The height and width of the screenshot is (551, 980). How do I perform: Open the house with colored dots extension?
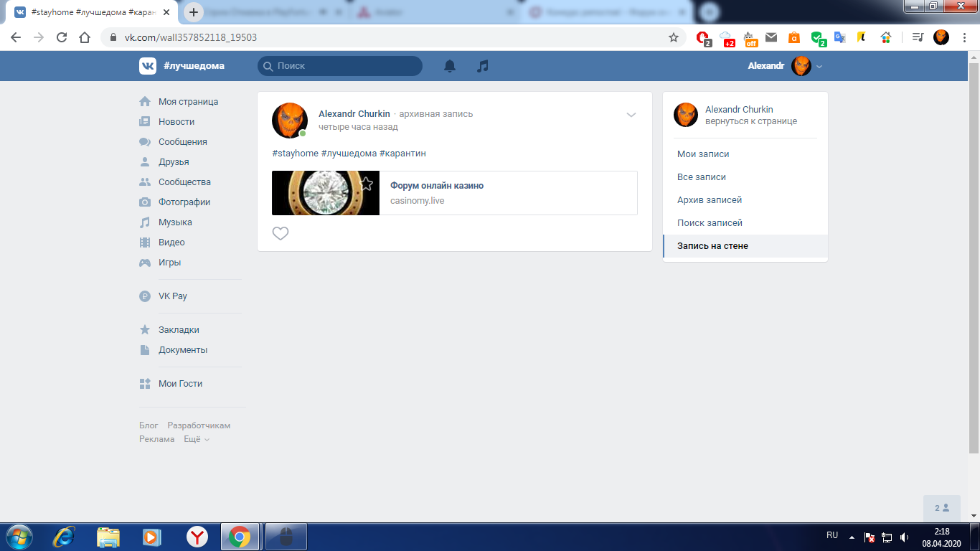pos(886,37)
